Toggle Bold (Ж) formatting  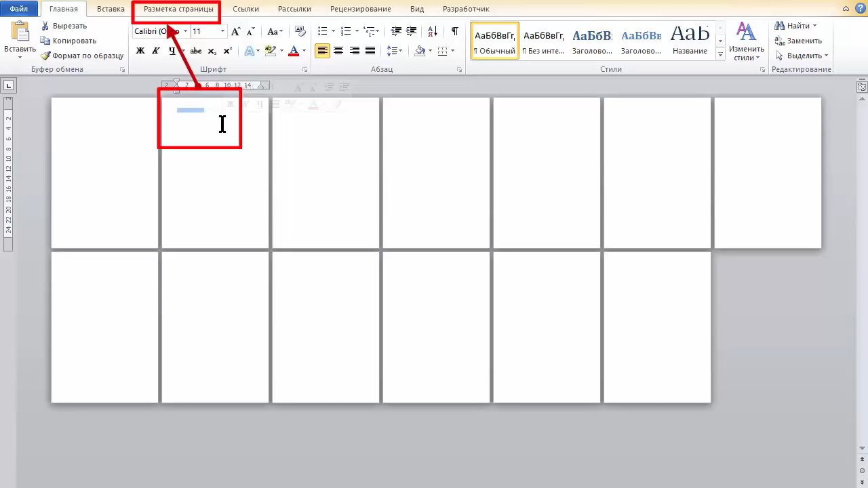pos(140,51)
